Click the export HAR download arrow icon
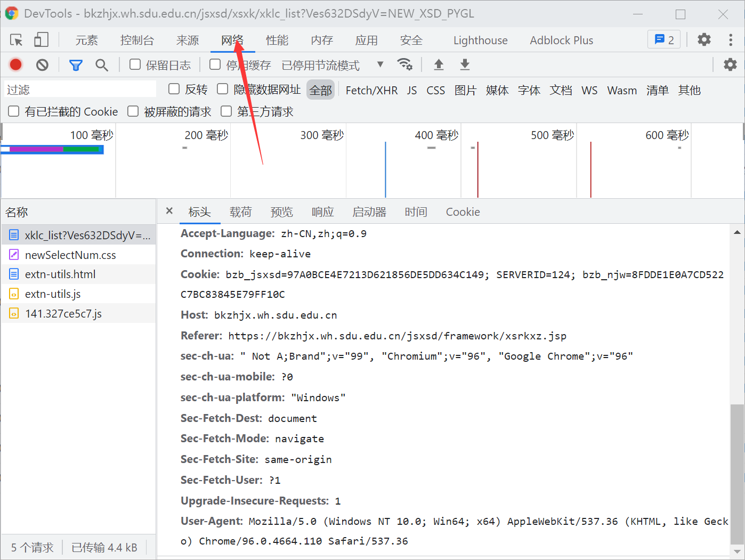The height and width of the screenshot is (560, 745). (465, 64)
